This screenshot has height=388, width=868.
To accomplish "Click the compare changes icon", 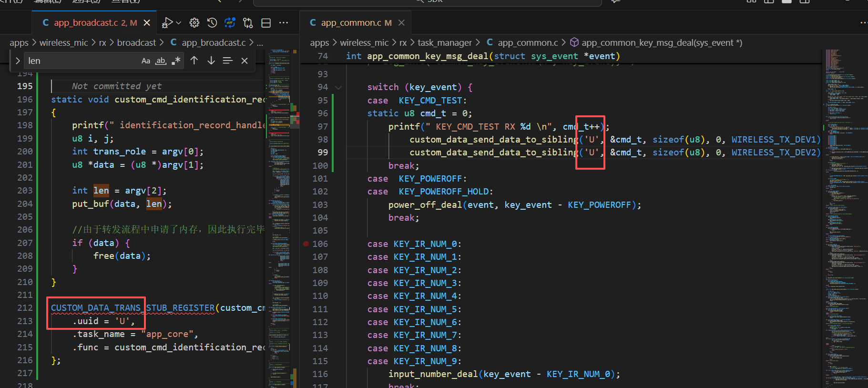I will [x=248, y=22].
